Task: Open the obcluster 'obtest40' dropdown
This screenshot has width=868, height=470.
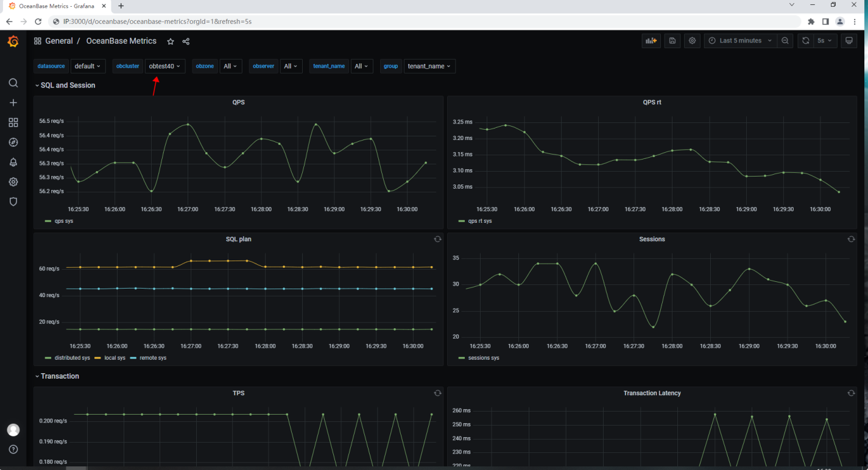Action: click(x=165, y=66)
